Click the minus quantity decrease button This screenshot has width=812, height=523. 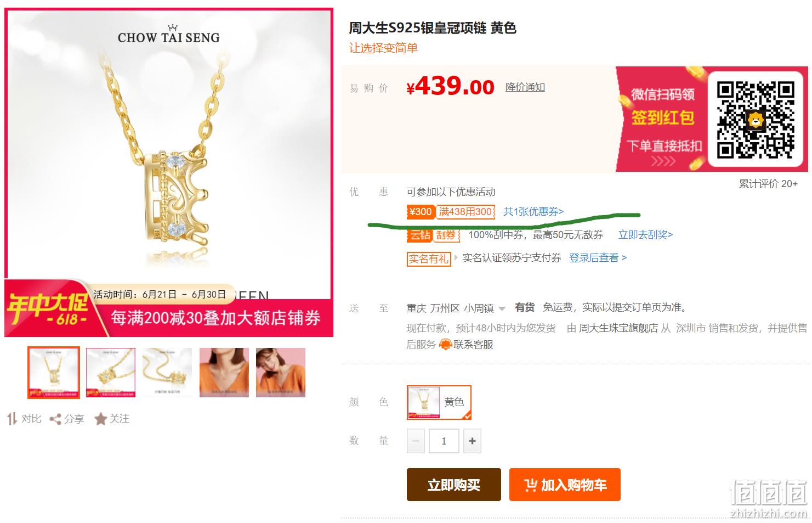pos(416,441)
